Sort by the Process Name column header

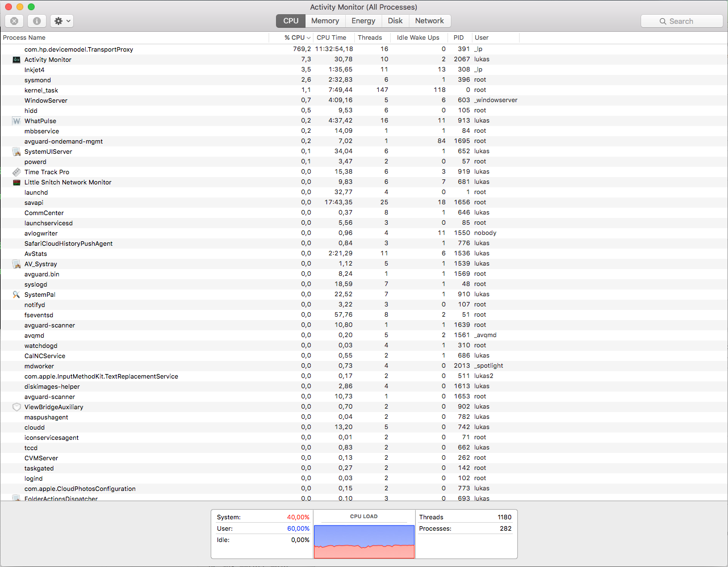[x=24, y=37]
